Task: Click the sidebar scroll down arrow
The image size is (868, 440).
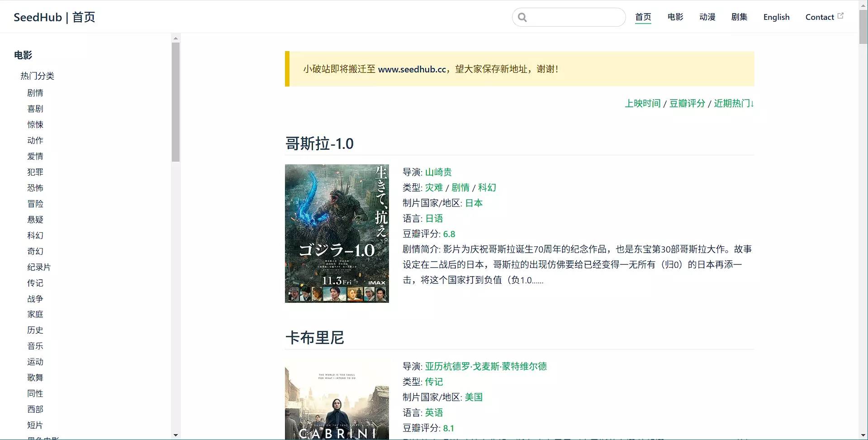Action: pos(175,435)
